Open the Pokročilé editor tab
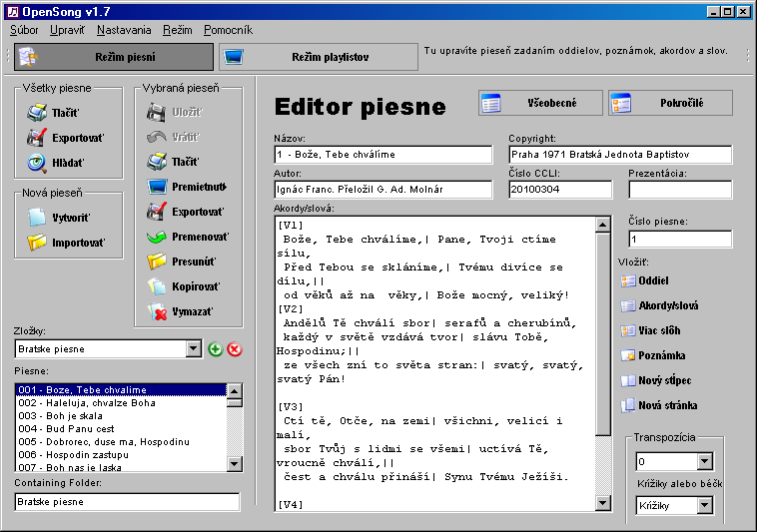Screen dimensions: 757x532 [x=670, y=103]
